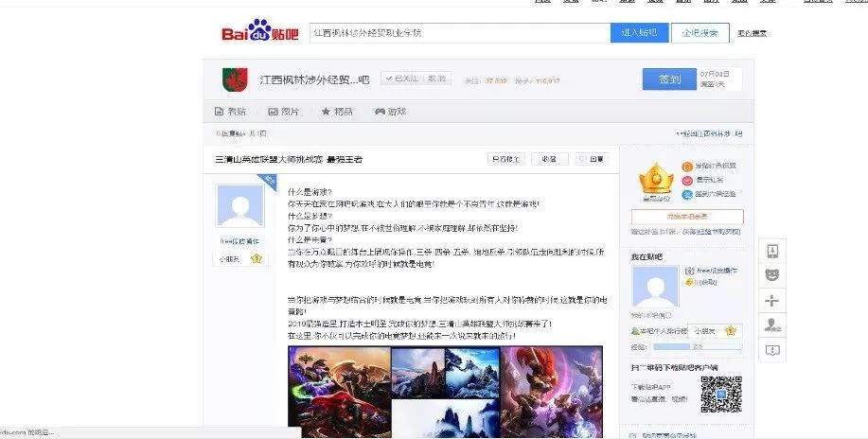
Task: Click the blue icon in member panel
Action: click(x=687, y=194)
